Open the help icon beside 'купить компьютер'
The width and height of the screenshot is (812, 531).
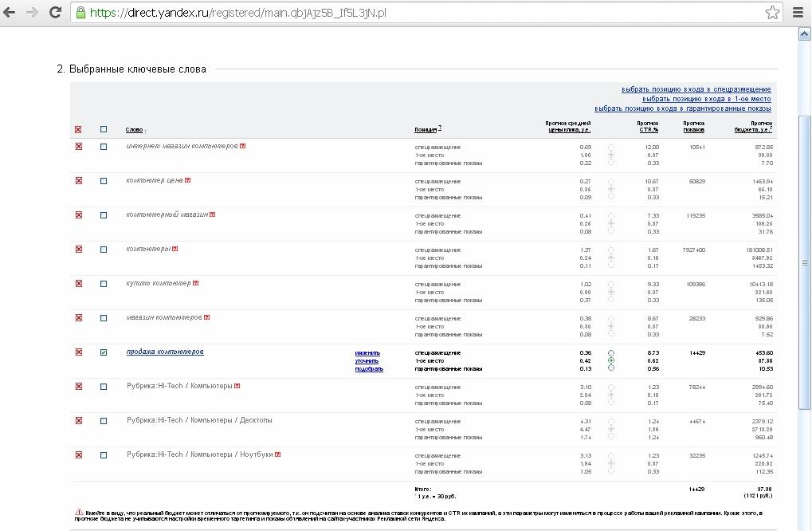tap(196, 283)
